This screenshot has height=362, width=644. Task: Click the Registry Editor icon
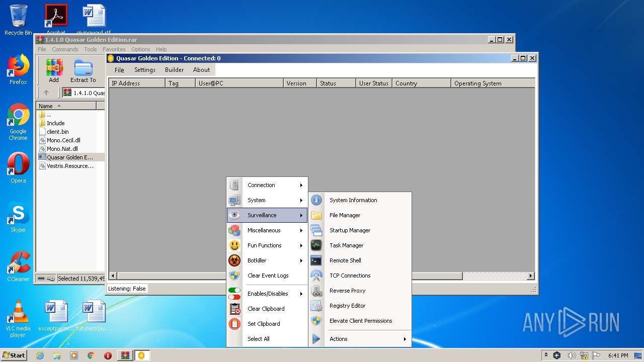point(316,306)
